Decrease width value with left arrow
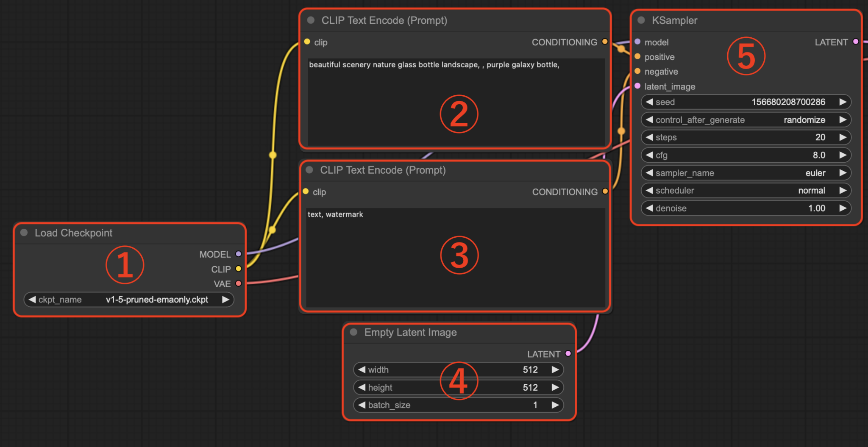The height and width of the screenshot is (447, 868). click(x=362, y=369)
